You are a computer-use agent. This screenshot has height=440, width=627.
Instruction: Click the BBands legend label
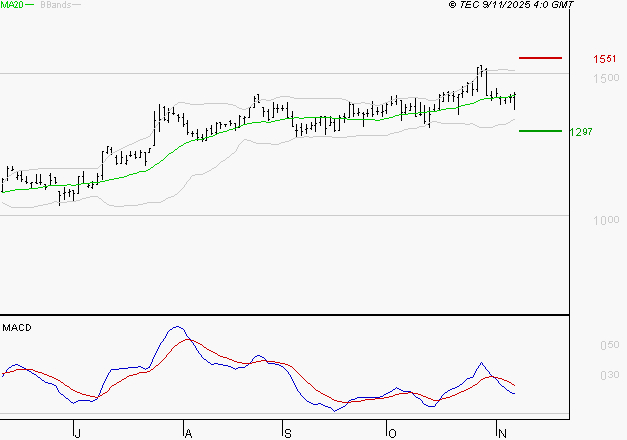tap(56, 5)
